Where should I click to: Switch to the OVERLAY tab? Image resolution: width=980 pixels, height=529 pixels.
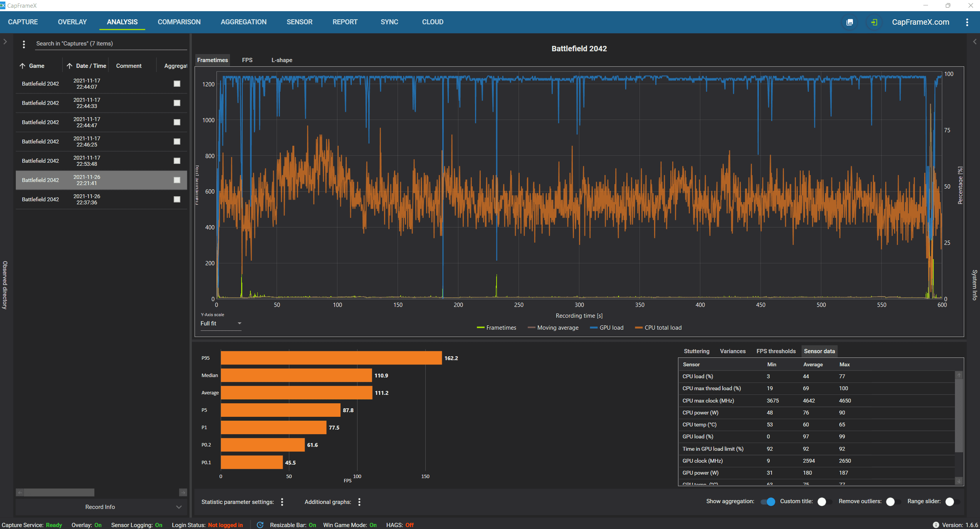[x=72, y=22]
